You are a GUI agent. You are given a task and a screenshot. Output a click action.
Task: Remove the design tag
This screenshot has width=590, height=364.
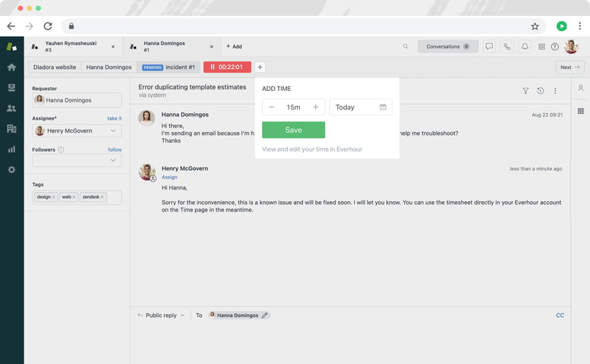click(53, 197)
